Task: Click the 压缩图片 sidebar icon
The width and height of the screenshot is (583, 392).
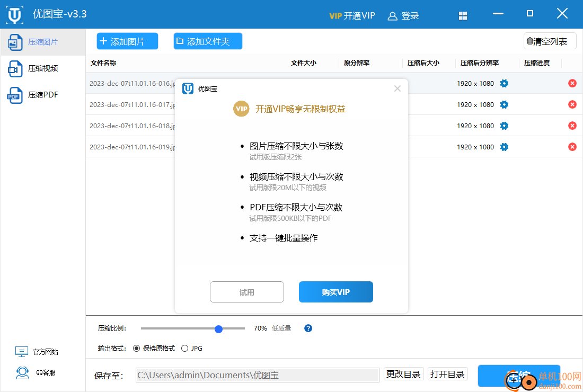Action: pyautogui.click(x=15, y=42)
